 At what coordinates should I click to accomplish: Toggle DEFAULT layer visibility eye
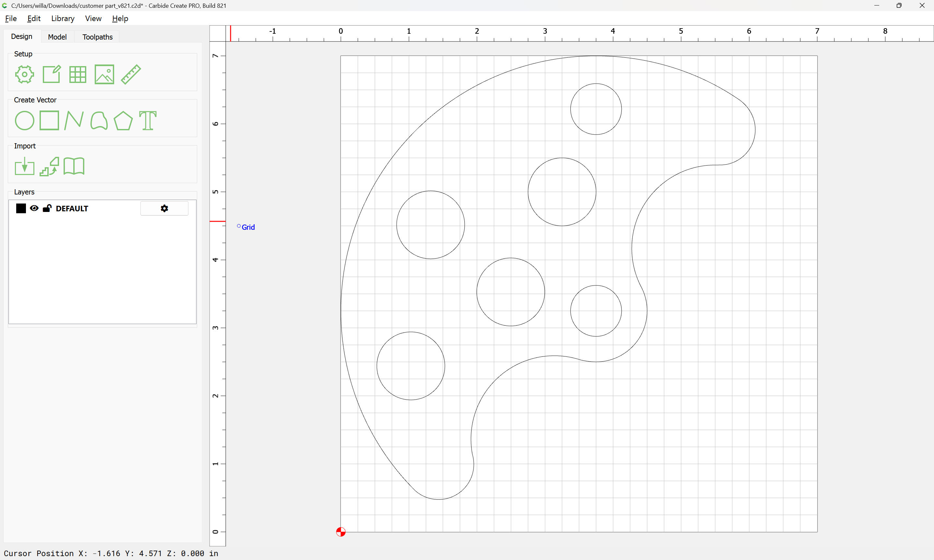34,208
